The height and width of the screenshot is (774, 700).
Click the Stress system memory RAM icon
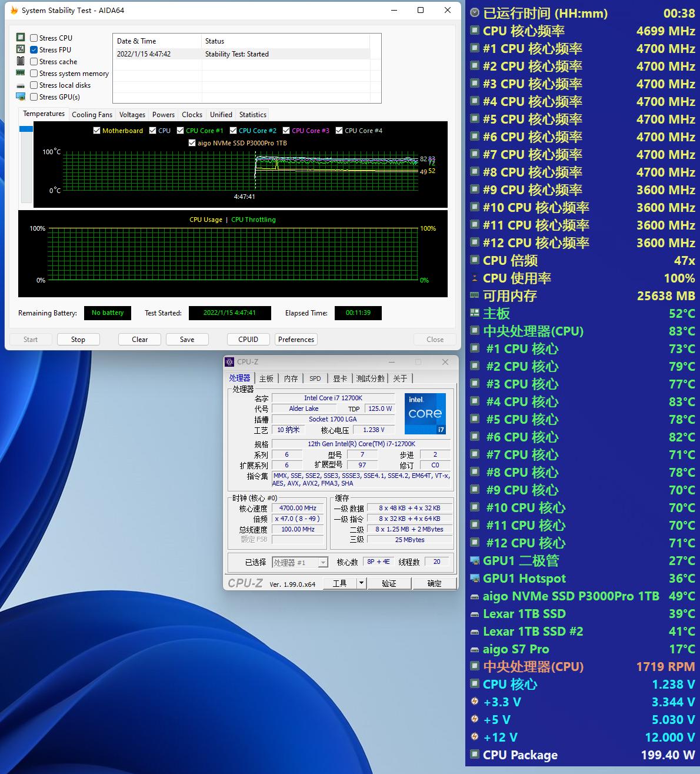pos(21,73)
